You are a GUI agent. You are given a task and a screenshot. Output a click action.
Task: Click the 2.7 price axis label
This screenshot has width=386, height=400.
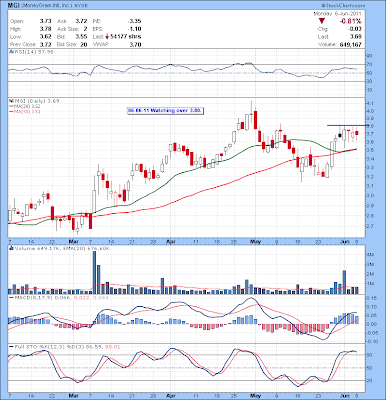click(x=371, y=226)
